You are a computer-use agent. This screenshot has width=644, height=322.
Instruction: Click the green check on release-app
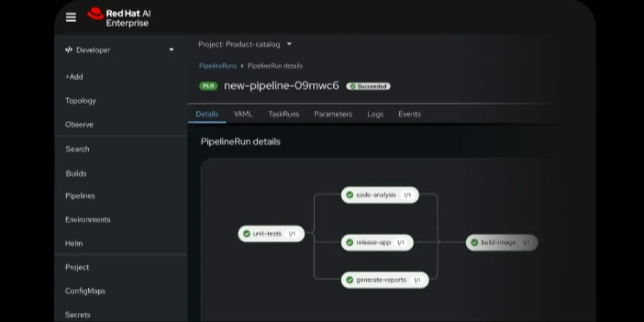pos(350,242)
